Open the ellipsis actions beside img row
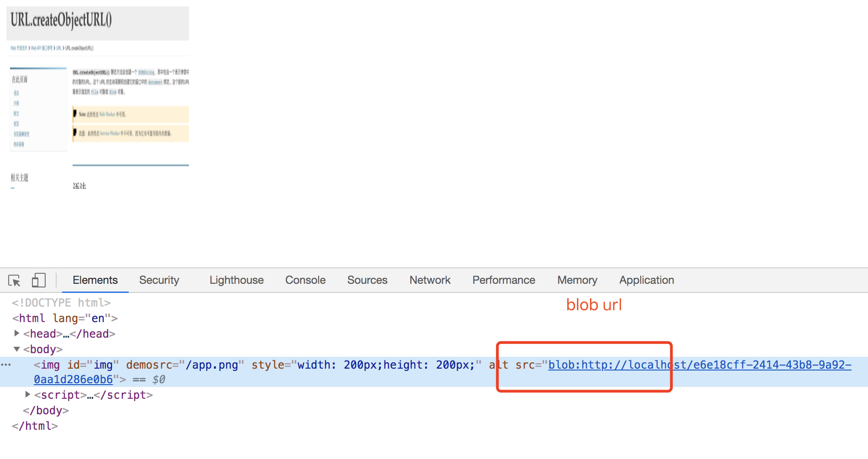 (x=5, y=365)
